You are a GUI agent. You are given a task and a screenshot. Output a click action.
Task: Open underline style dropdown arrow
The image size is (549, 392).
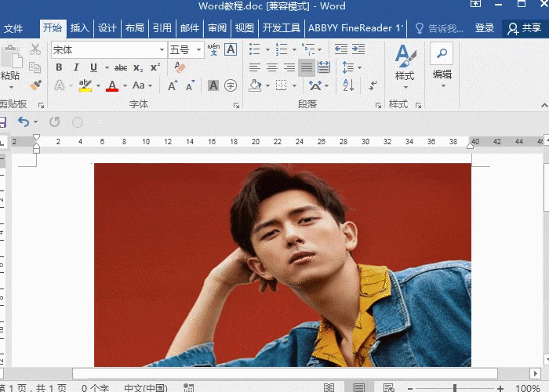107,67
